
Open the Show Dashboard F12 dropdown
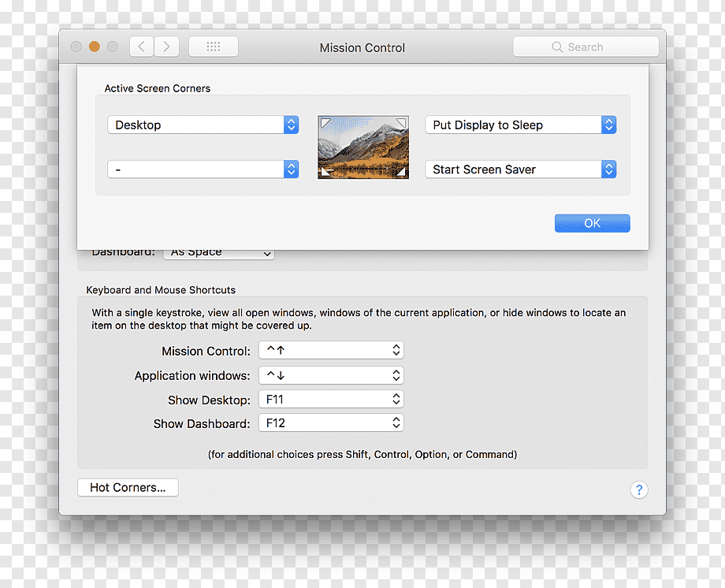[x=331, y=422]
